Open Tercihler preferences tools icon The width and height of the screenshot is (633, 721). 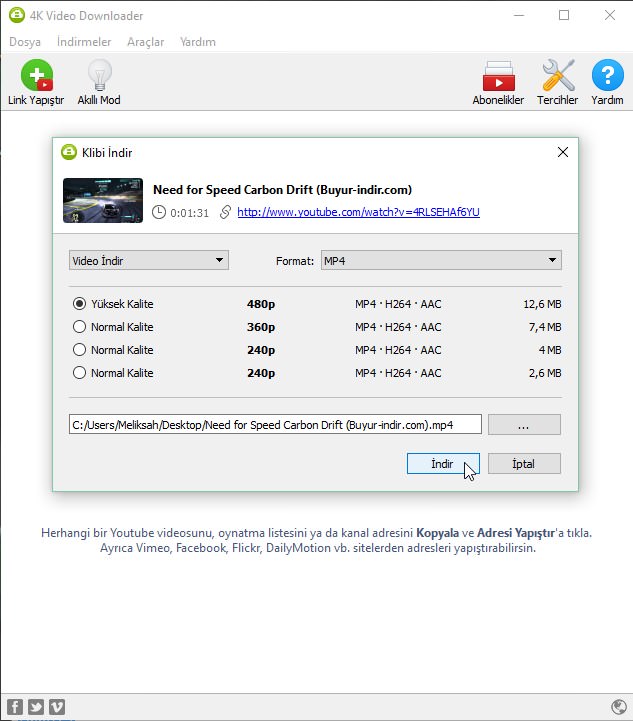coord(558,75)
